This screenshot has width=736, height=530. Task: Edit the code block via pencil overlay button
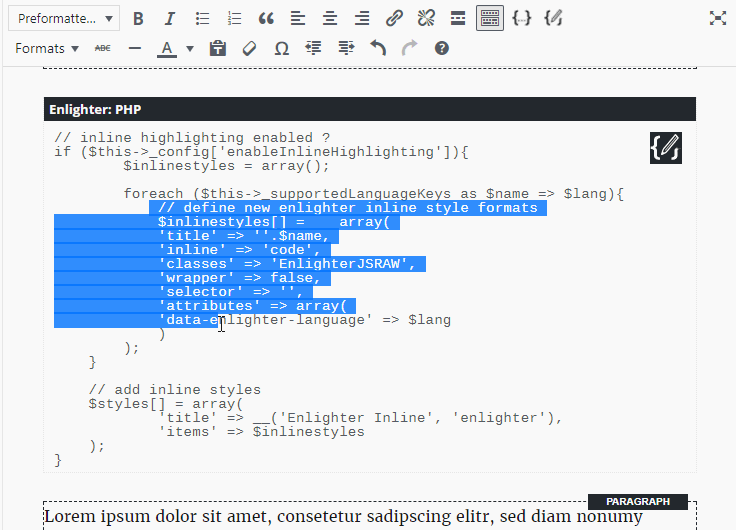666,148
